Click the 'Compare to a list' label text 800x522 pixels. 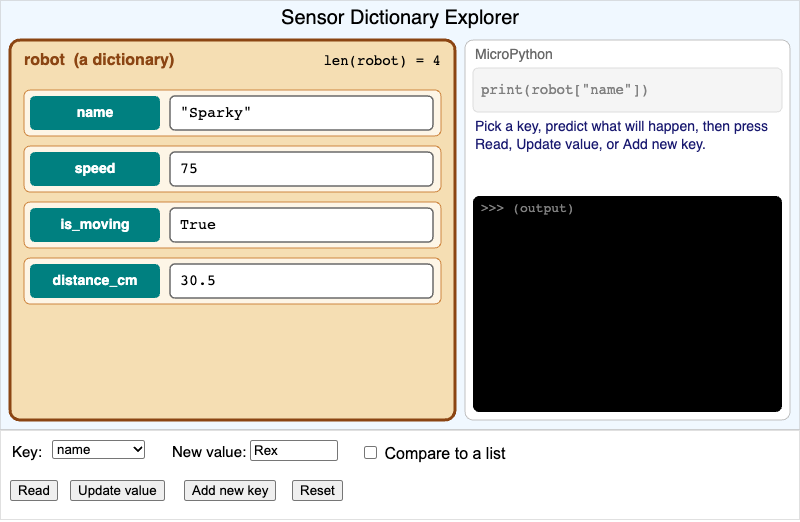(x=445, y=453)
